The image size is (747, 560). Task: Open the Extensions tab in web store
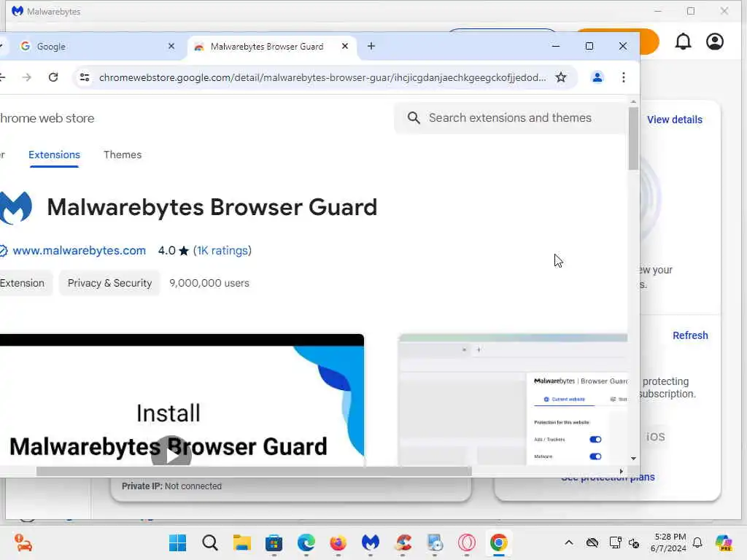[54, 155]
